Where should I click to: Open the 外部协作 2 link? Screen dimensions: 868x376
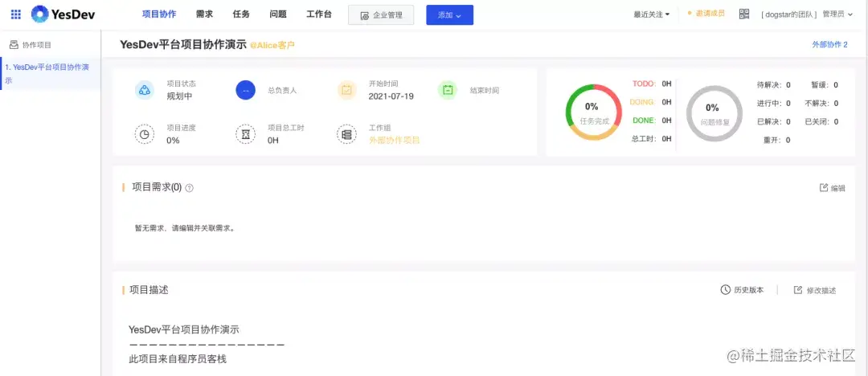pyautogui.click(x=829, y=45)
